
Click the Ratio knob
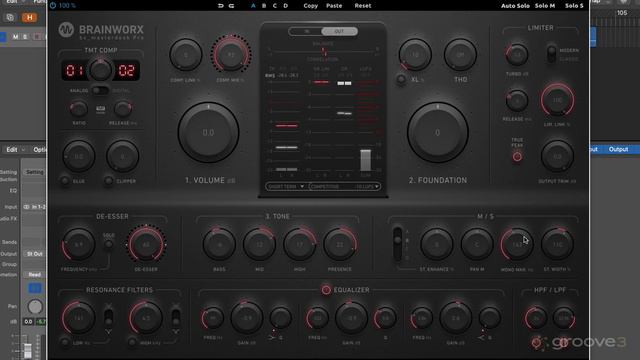(x=79, y=109)
